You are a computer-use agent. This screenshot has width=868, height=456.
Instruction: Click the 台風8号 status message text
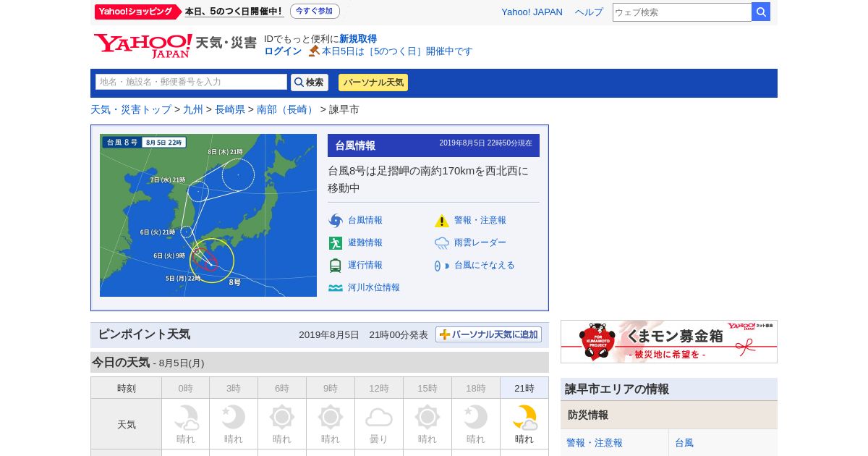tap(428, 180)
